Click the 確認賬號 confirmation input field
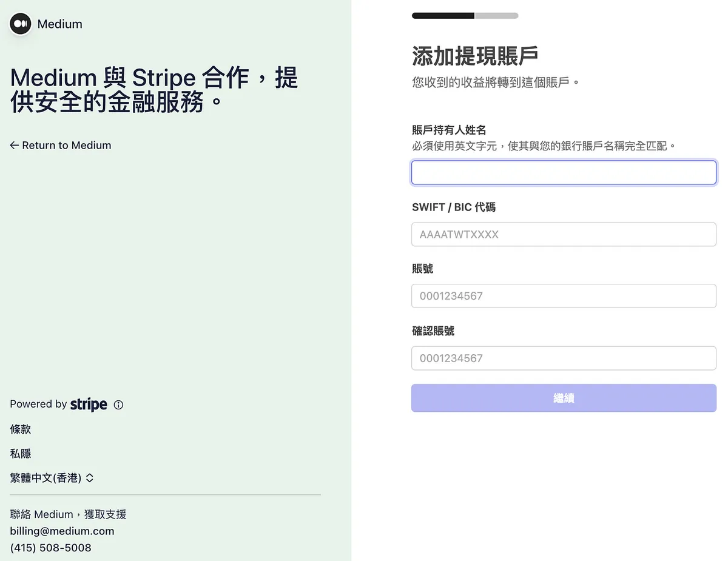 564,358
